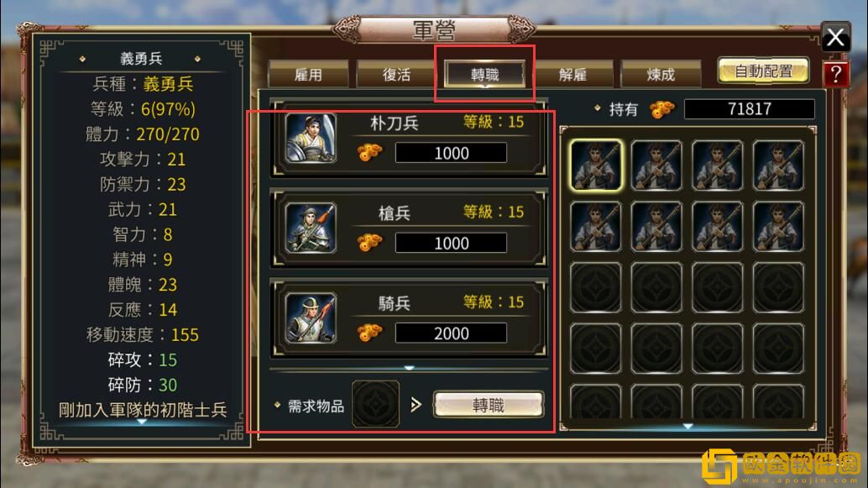Switch to the 雇用 tab

[x=308, y=74]
